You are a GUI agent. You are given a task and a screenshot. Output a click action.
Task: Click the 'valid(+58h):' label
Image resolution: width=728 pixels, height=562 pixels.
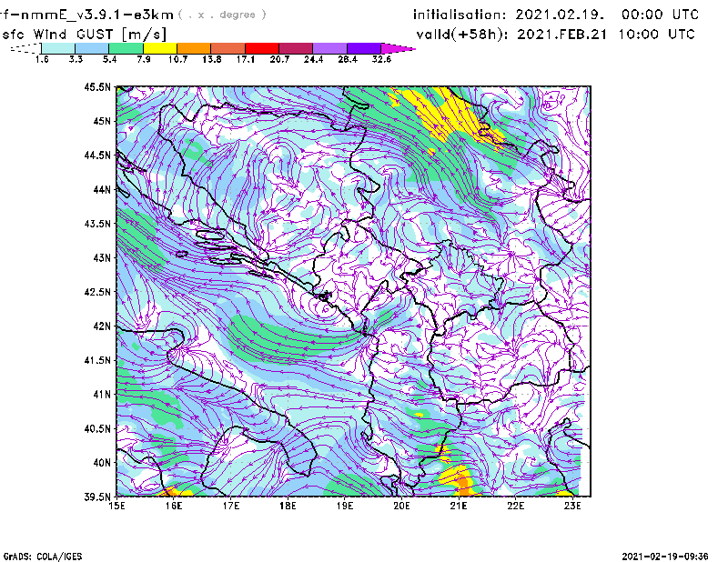coord(462,35)
